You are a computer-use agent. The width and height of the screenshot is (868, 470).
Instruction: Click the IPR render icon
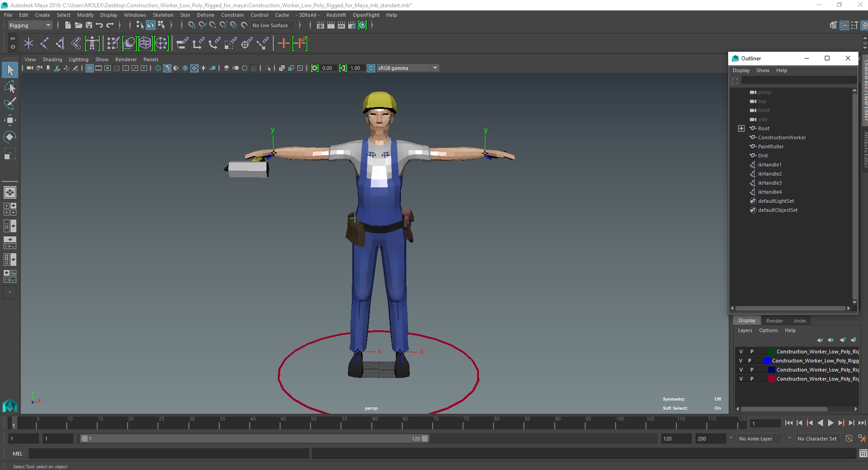pos(341,25)
